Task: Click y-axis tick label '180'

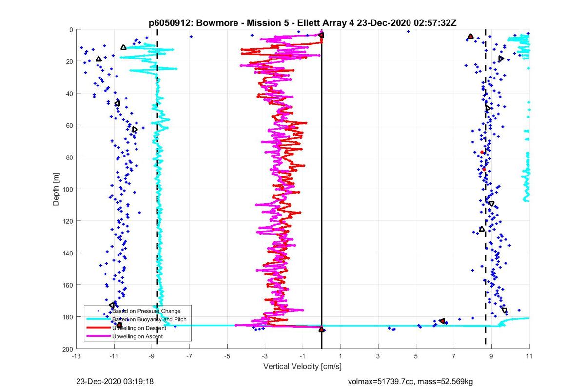Action: [67, 317]
